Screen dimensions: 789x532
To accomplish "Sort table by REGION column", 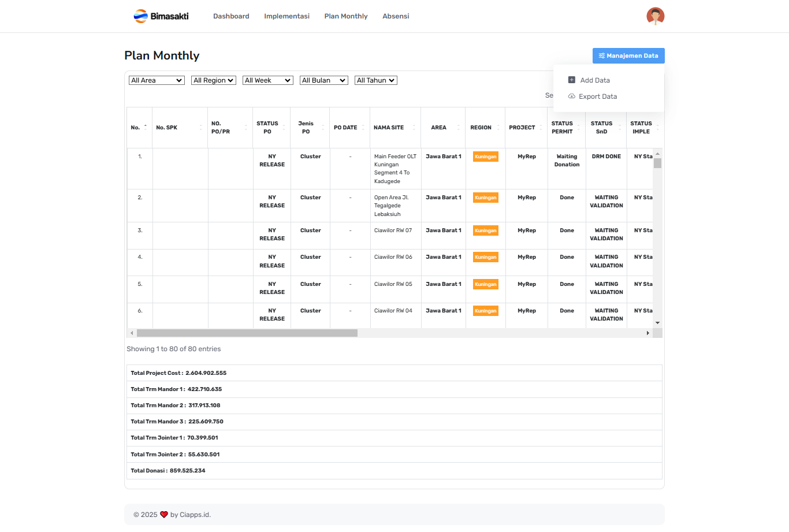I will pyautogui.click(x=485, y=128).
